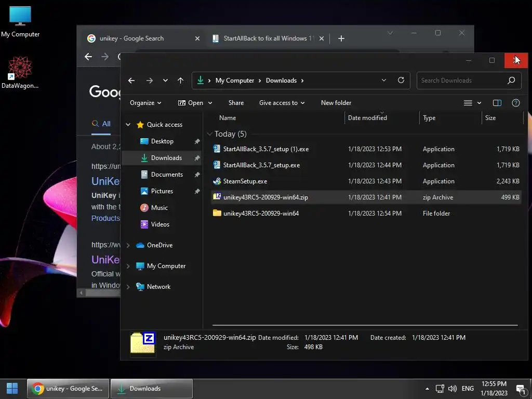532x399 pixels.
Task: Expand the Open button dropdown arrow
Action: pos(210,103)
